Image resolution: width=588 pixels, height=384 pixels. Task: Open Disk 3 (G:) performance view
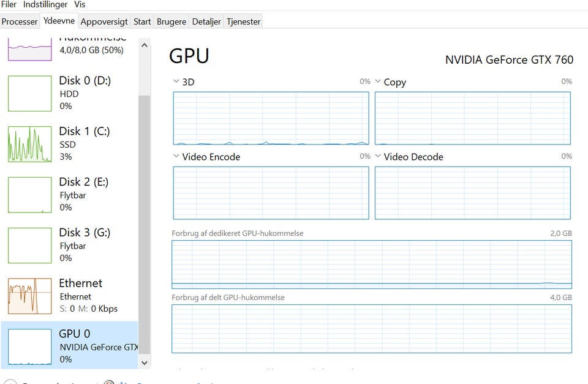pos(29,245)
